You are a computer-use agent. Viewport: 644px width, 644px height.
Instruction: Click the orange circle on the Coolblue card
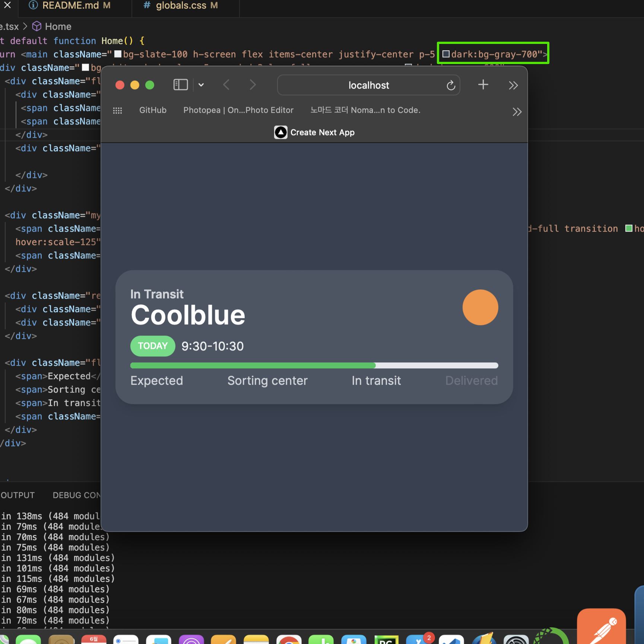pos(480,307)
